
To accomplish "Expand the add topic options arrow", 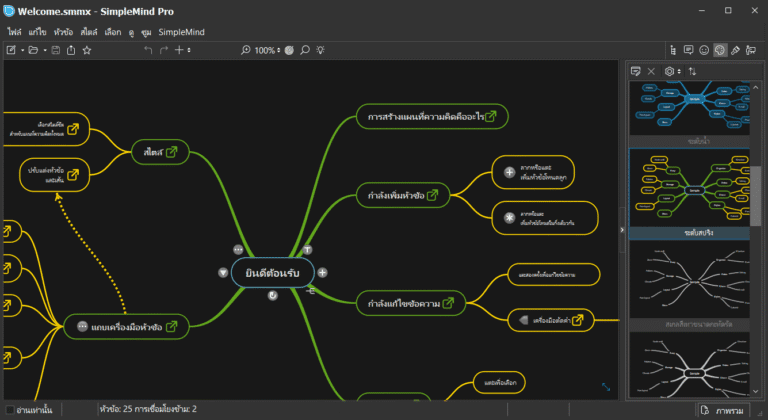I will point(189,50).
